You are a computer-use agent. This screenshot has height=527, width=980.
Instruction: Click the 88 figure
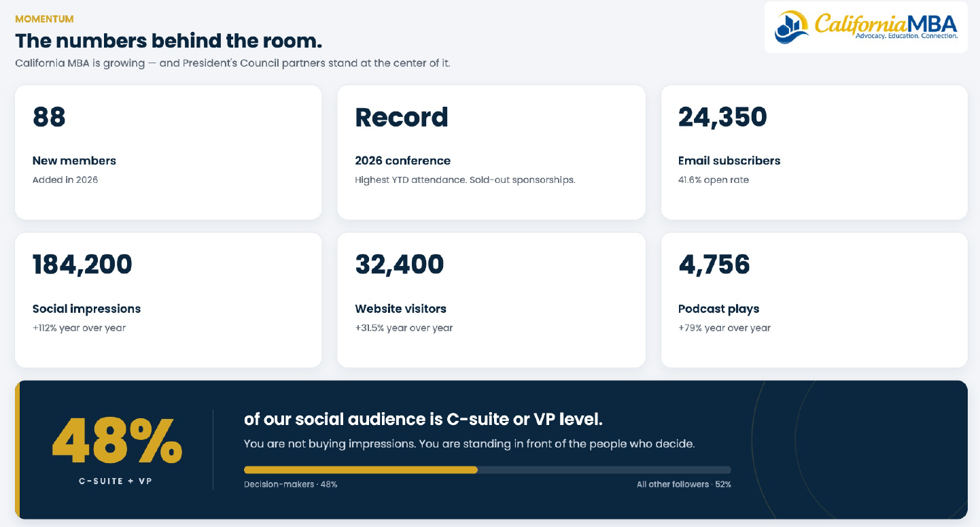49,117
